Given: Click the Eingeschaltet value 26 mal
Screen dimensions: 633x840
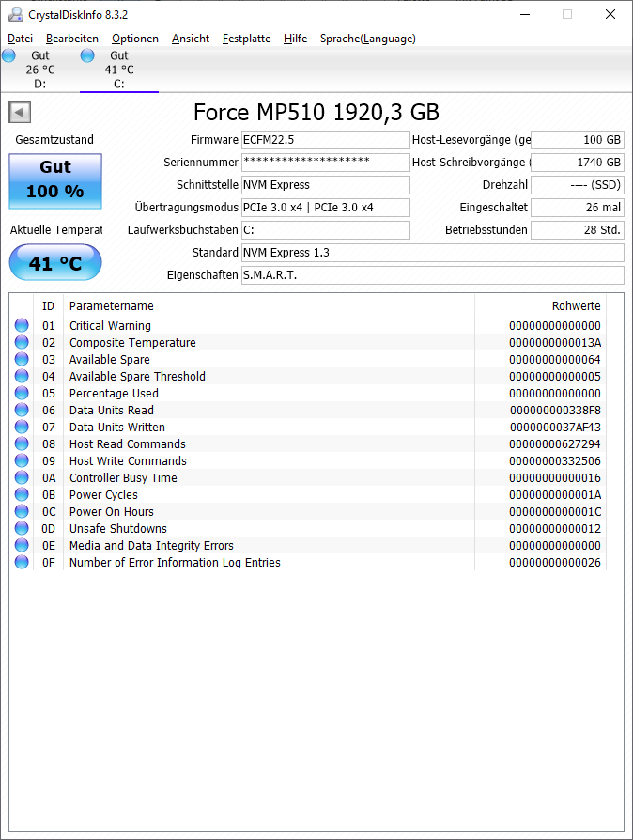Looking at the screenshot, I should (x=578, y=208).
